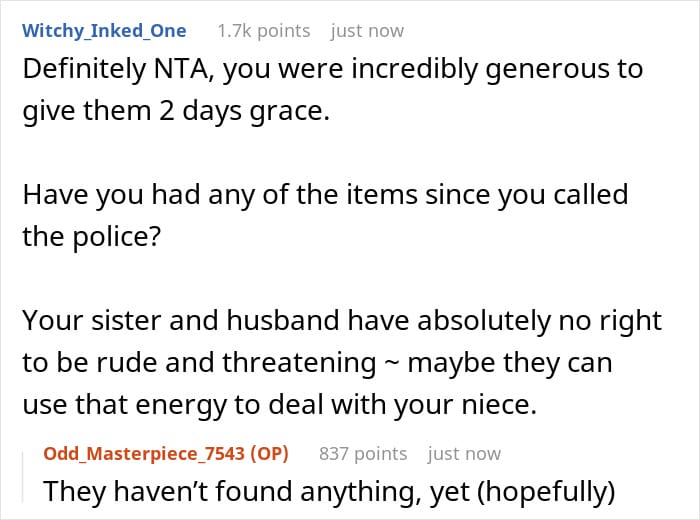Click the line 'give them 2 days grace.'

coord(176,111)
